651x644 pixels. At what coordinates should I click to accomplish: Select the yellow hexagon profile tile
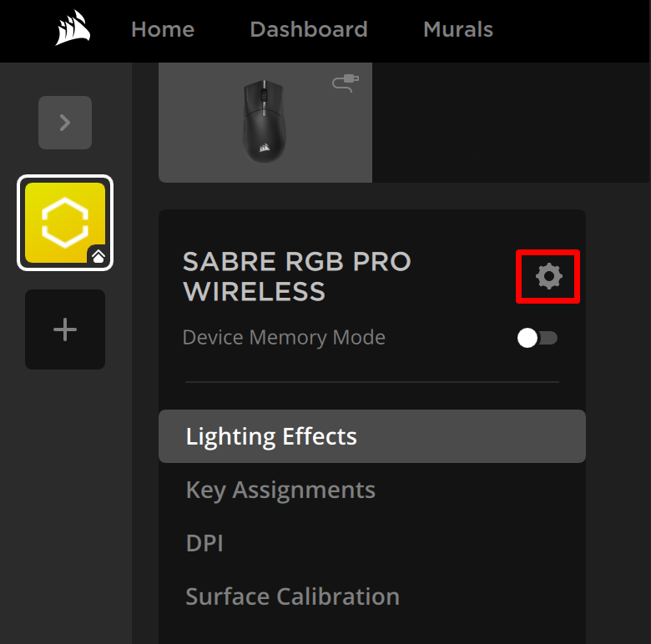coord(65,223)
